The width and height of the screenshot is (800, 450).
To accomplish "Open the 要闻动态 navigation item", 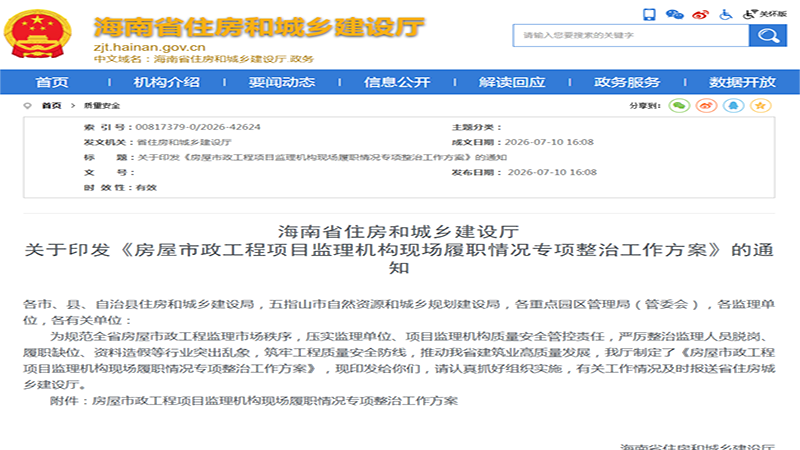I will point(282,82).
